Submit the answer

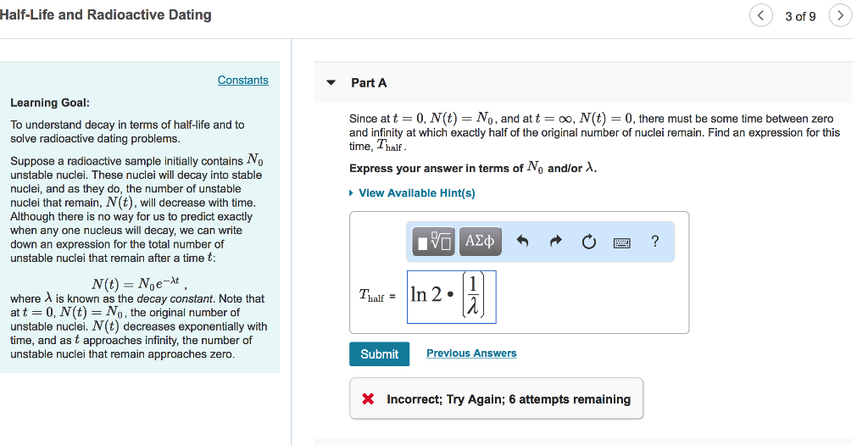pyautogui.click(x=379, y=354)
